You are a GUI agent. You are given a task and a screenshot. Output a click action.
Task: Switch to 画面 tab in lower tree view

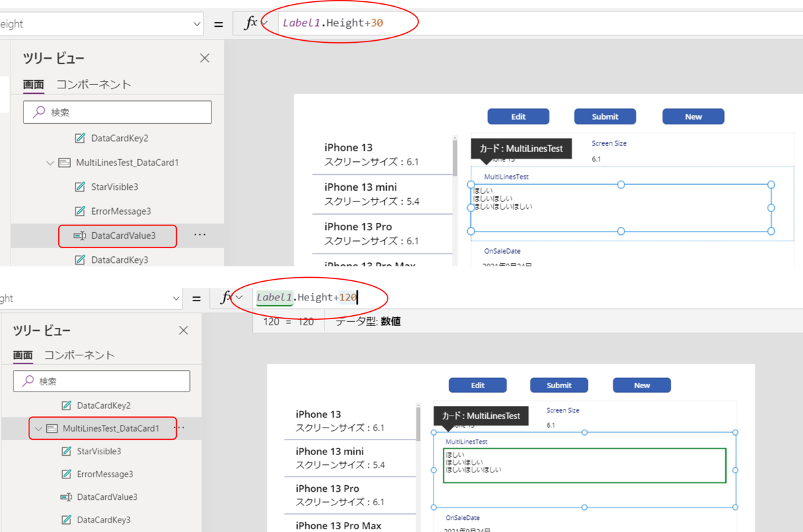[23, 355]
